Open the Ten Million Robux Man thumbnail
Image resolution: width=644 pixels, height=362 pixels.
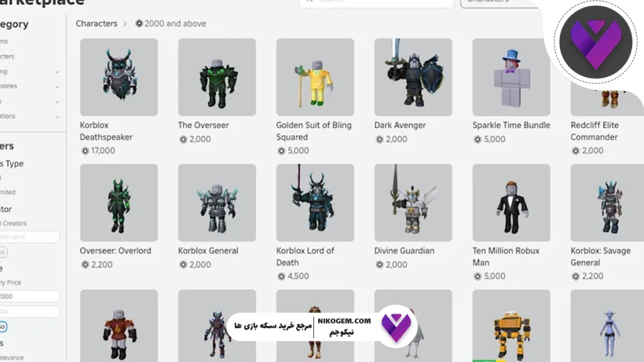tap(511, 203)
